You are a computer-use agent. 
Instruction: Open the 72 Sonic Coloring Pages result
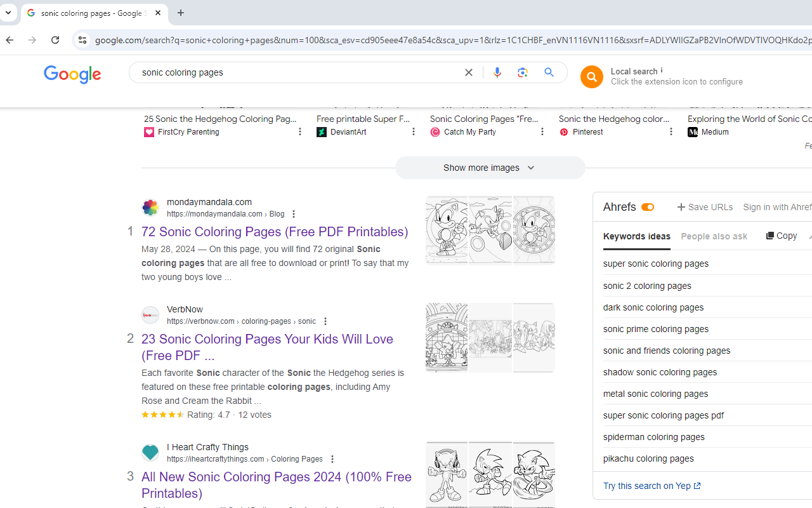(x=275, y=231)
